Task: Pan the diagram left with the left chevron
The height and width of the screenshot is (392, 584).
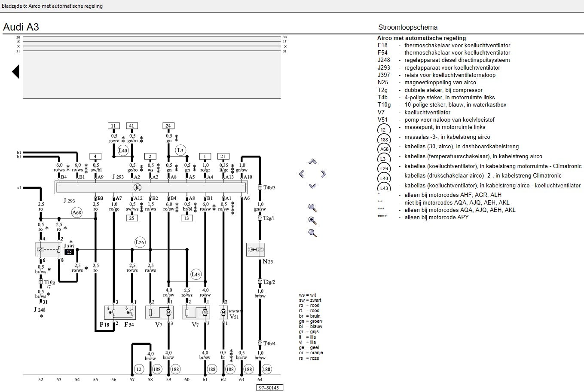Action: pyautogui.click(x=302, y=174)
